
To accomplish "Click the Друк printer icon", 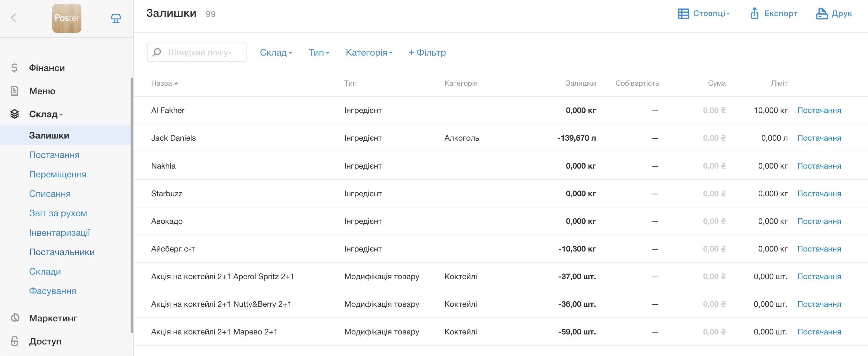I will (x=822, y=13).
